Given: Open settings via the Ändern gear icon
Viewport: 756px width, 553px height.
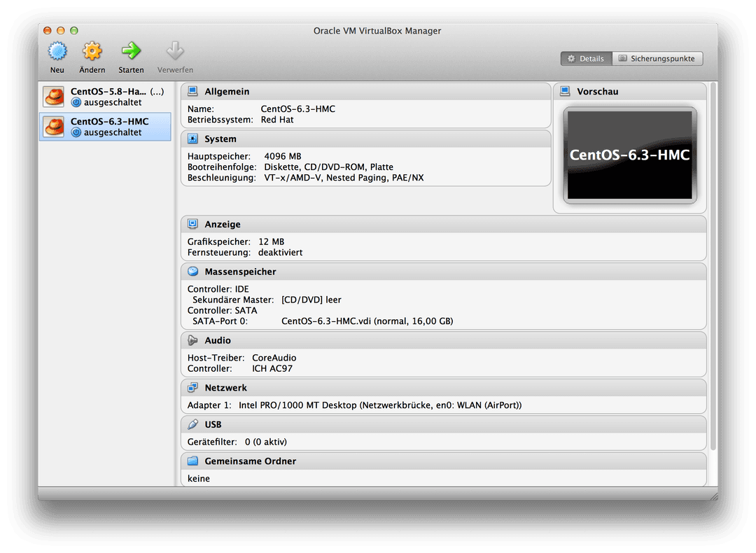Looking at the screenshot, I should [92, 52].
